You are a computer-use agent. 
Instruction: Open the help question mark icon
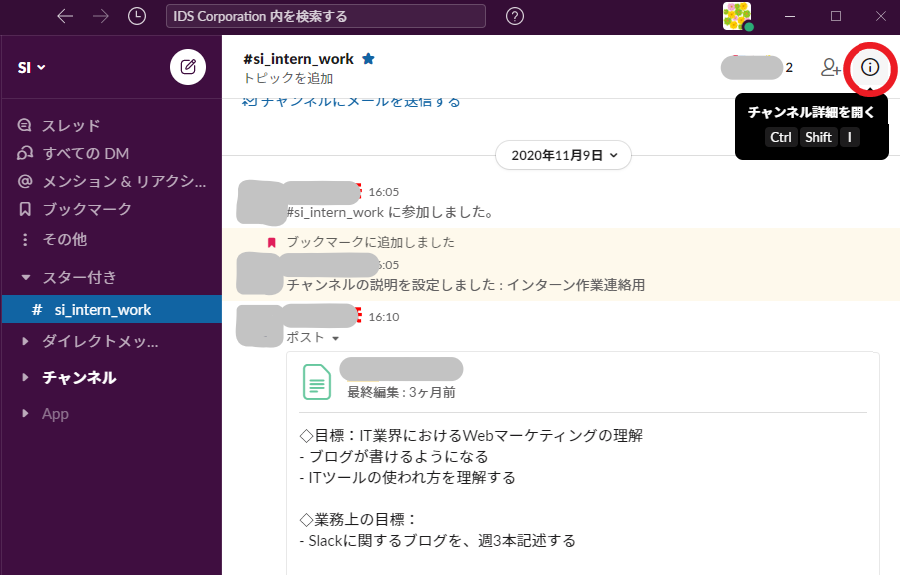(x=515, y=16)
